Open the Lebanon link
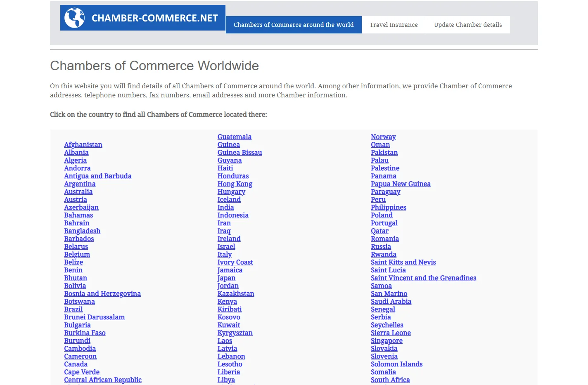 coord(231,356)
